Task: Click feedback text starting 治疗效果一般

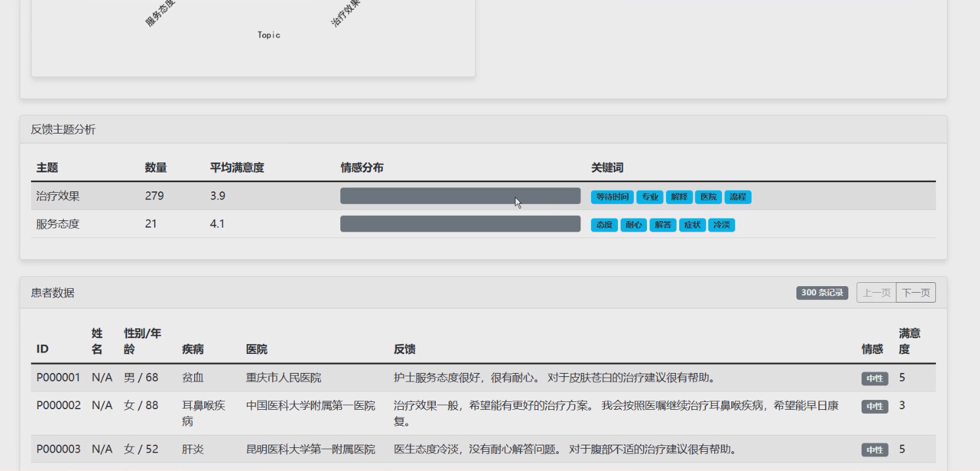Action: click(616, 413)
